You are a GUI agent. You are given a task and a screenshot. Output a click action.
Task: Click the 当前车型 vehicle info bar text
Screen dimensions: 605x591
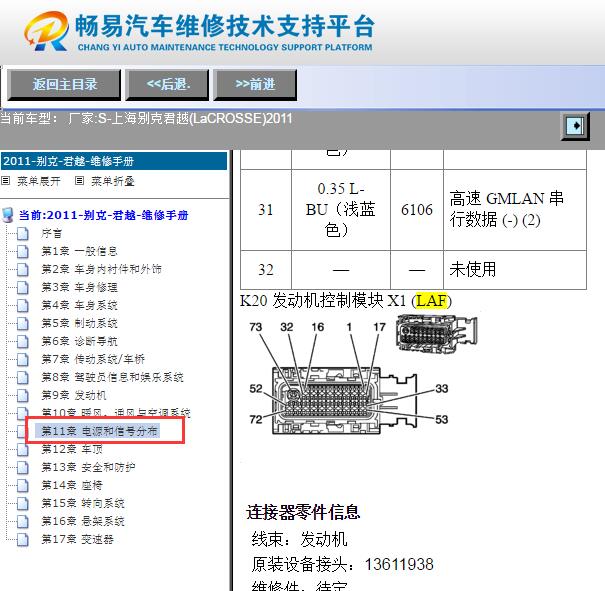tap(146, 118)
